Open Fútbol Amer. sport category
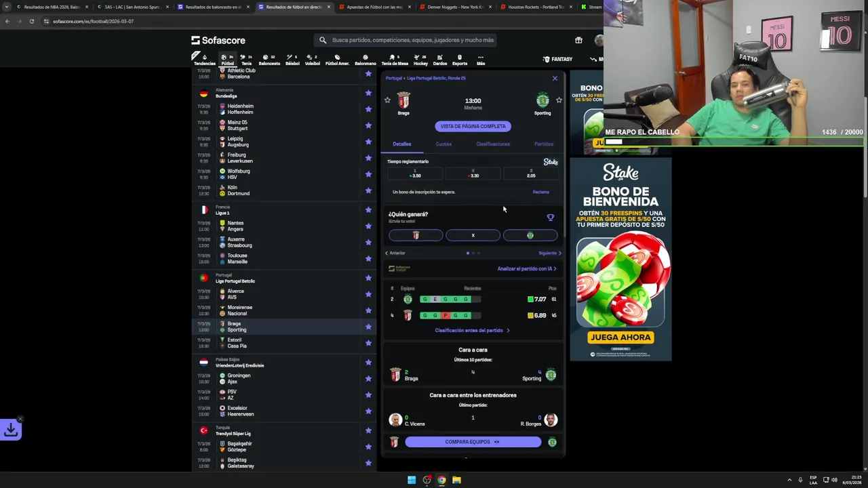The image size is (868, 488). [337, 60]
